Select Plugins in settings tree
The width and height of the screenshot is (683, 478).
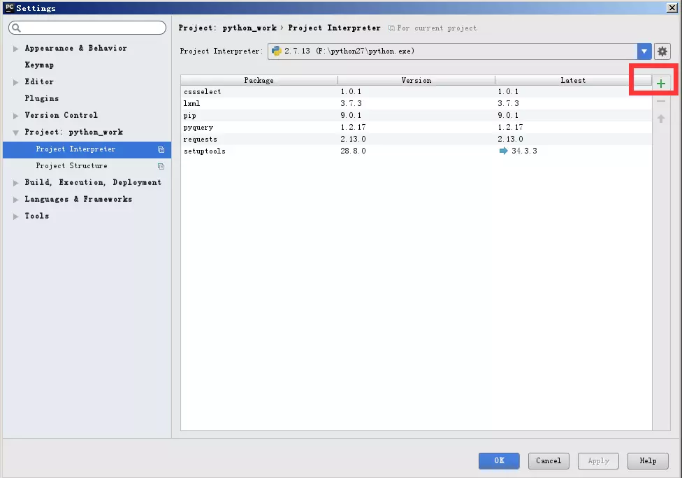[42, 99]
